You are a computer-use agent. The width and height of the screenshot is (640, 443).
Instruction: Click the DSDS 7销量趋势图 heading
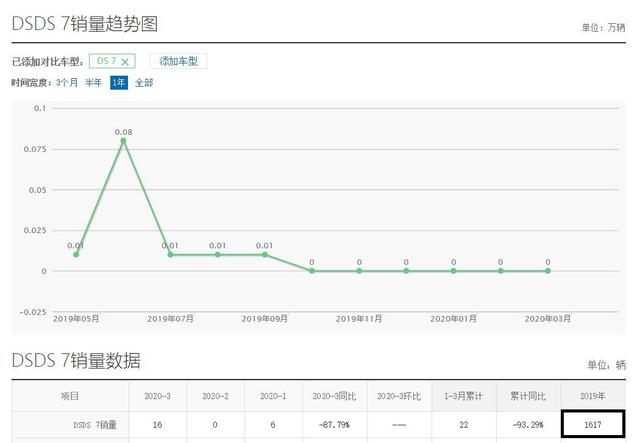tap(84, 23)
